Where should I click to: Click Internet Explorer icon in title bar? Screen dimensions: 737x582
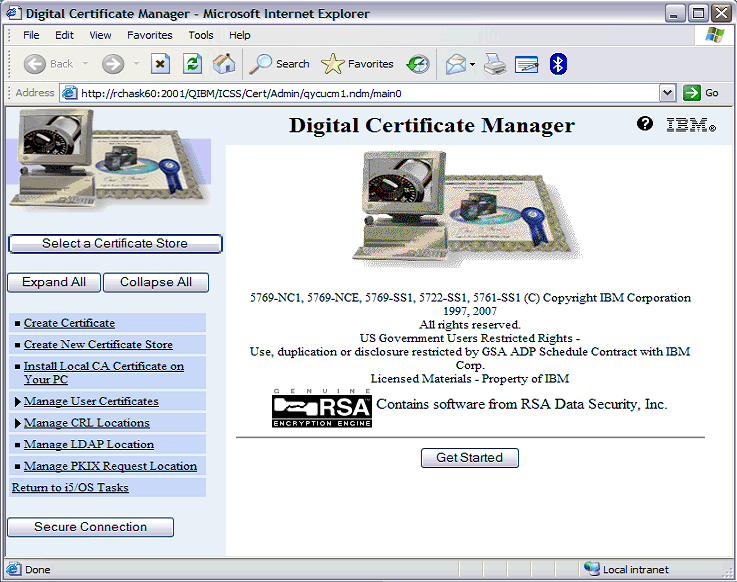pyautogui.click(x=13, y=13)
